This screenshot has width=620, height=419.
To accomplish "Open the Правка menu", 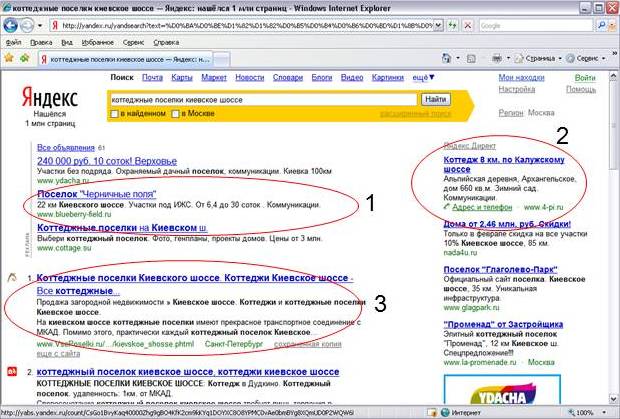I will point(41,42).
